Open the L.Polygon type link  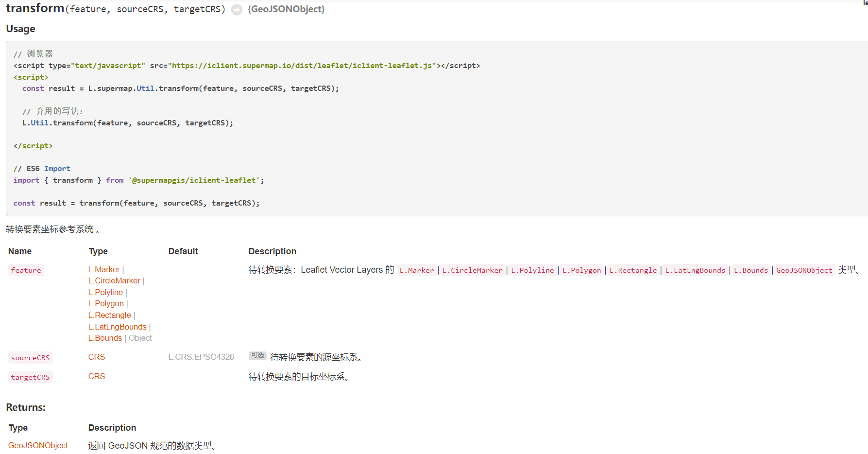[x=106, y=303]
